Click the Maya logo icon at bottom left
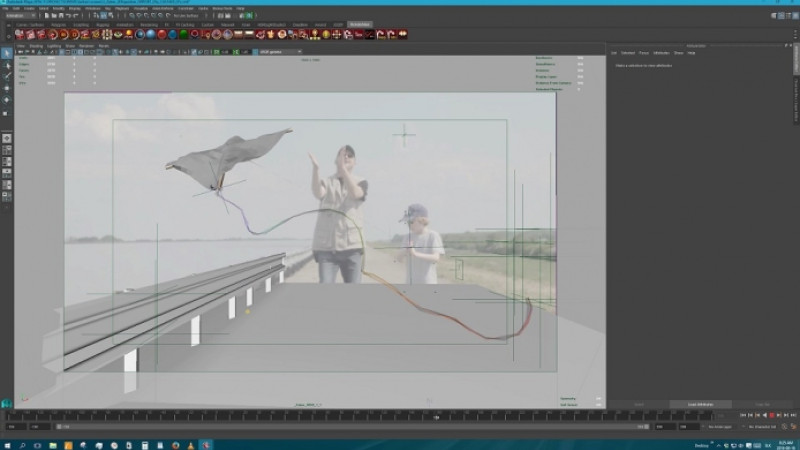 pyautogui.click(x=6, y=404)
